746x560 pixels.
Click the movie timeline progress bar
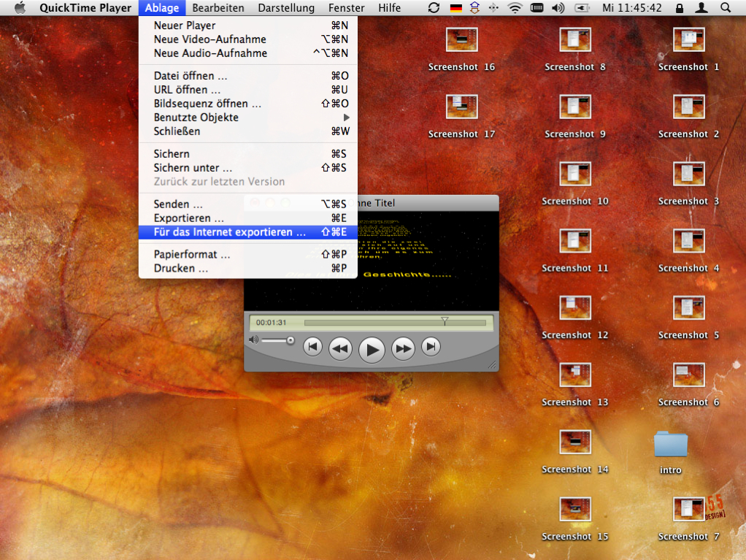(395, 323)
